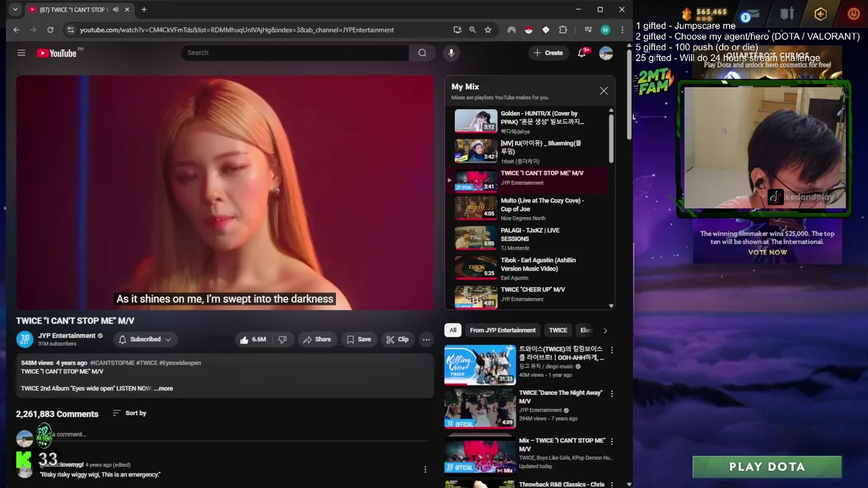Bookmark this page with the star icon
The width and height of the screenshot is (868, 488).
(x=488, y=30)
